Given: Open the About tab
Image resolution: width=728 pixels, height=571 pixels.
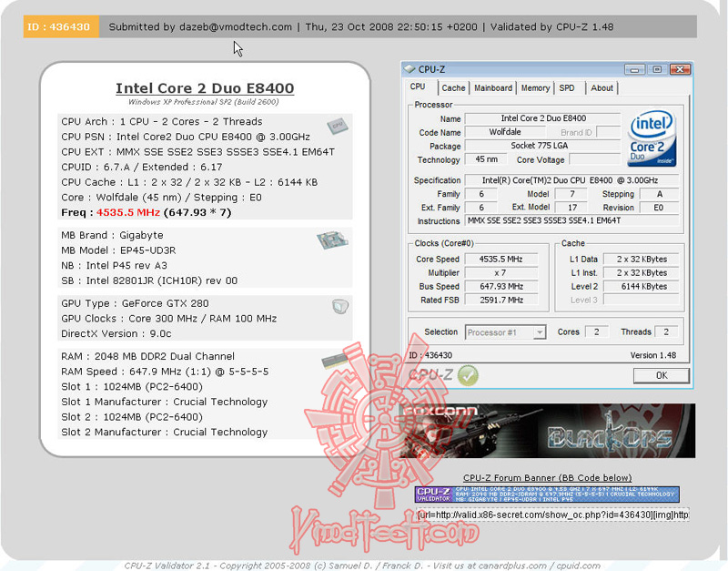Looking at the screenshot, I should (601, 87).
